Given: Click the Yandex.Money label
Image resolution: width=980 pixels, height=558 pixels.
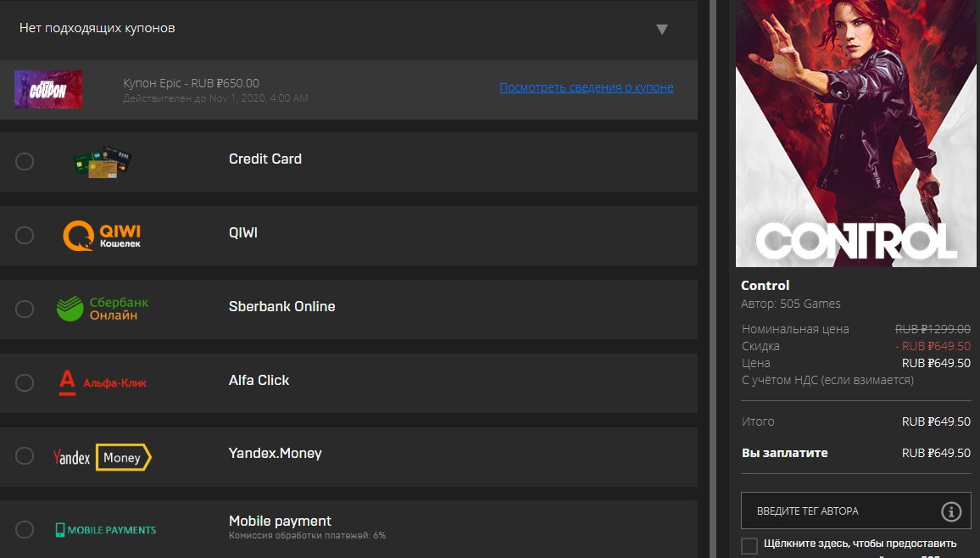Looking at the screenshot, I should (x=275, y=453).
